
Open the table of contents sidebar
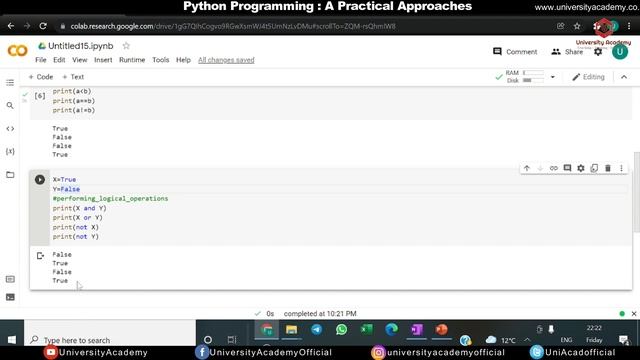[x=10, y=83]
